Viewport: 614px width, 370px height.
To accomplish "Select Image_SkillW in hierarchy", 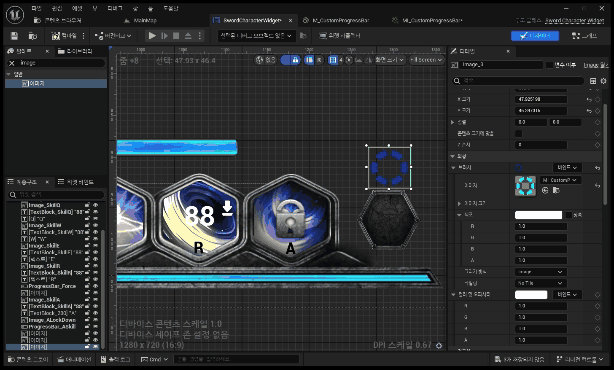I will pyautogui.click(x=45, y=226).
